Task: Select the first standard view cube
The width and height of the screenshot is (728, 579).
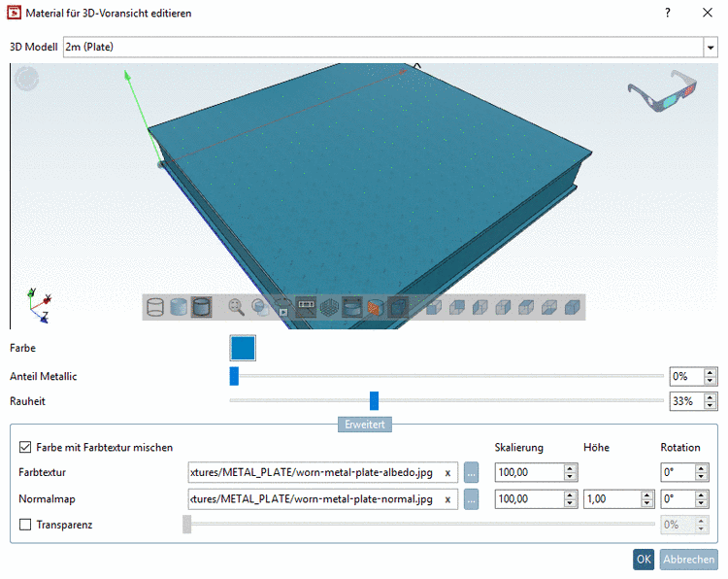Action: 434,307
